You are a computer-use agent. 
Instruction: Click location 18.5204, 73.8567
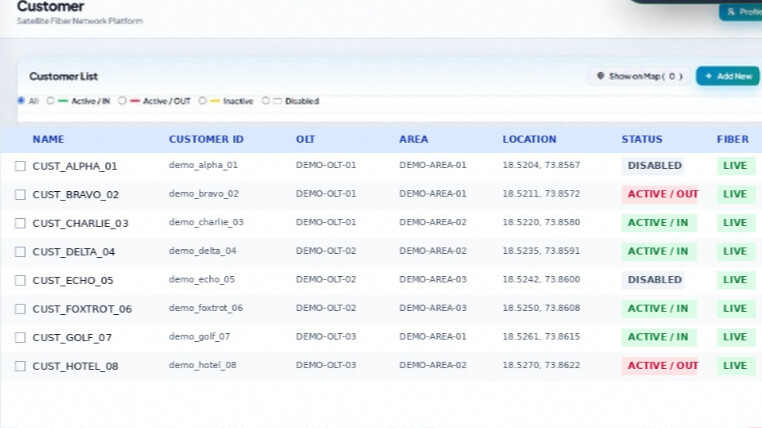pos(541,165)
